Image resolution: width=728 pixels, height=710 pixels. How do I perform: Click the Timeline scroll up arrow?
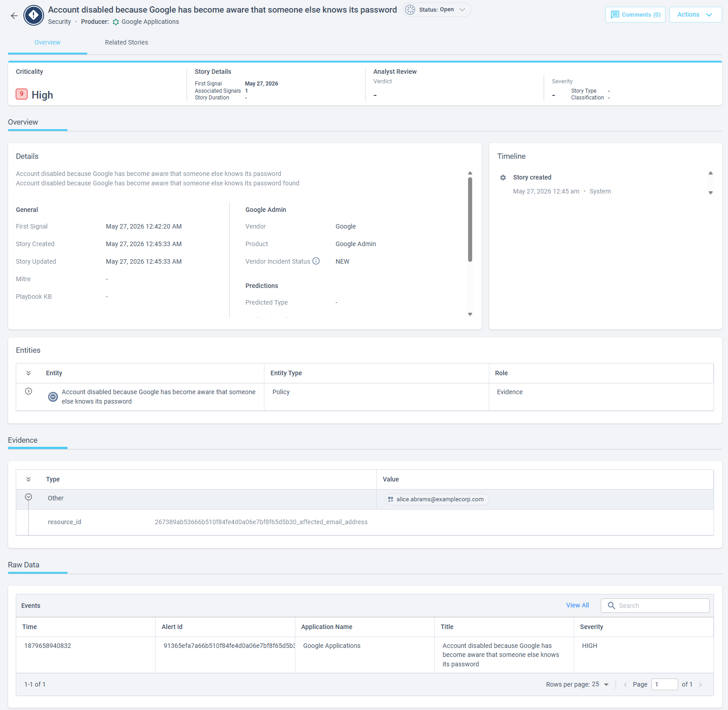(710, 173)
